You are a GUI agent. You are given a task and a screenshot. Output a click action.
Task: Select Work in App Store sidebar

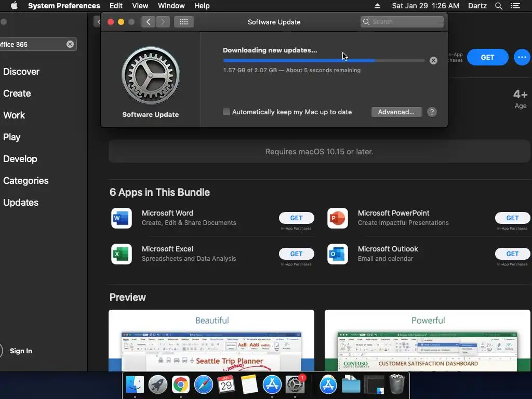(14, 115)
